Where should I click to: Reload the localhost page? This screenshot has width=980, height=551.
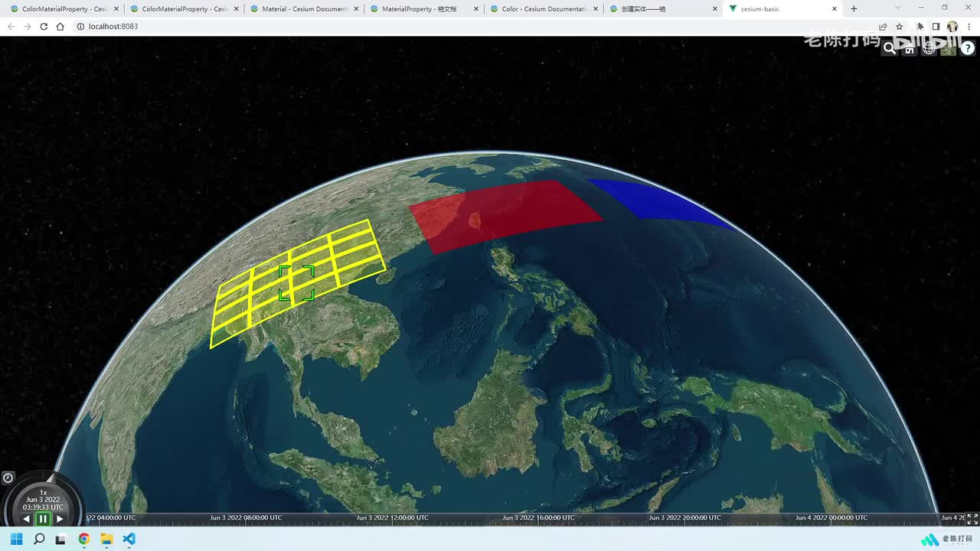(44, 27)
